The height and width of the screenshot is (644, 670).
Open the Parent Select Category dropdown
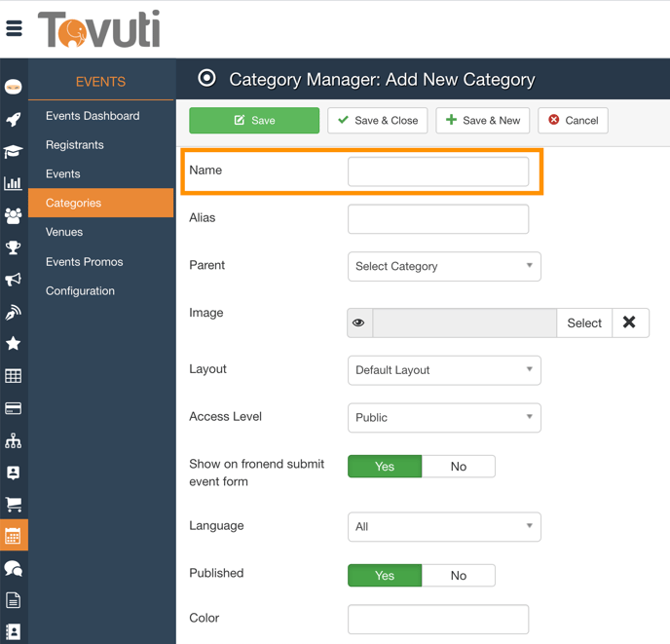[x=444, y=266]
